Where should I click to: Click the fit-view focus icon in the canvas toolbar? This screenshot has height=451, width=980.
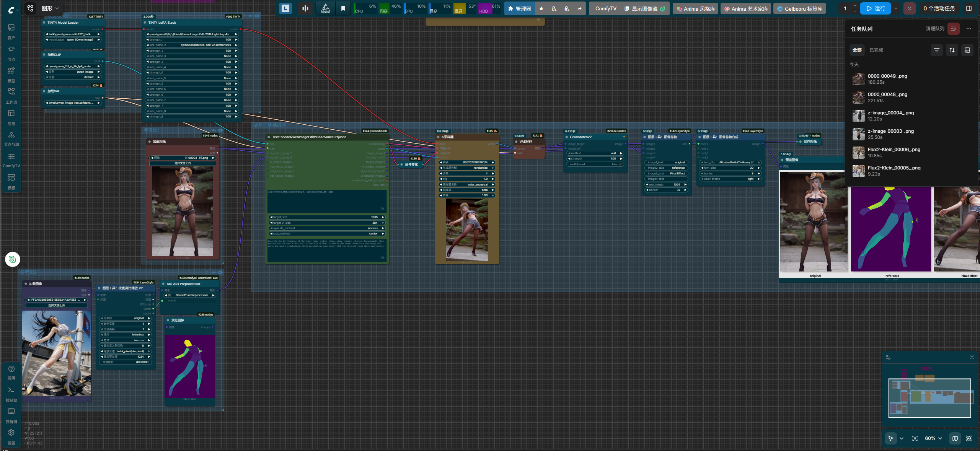[915, 438]
